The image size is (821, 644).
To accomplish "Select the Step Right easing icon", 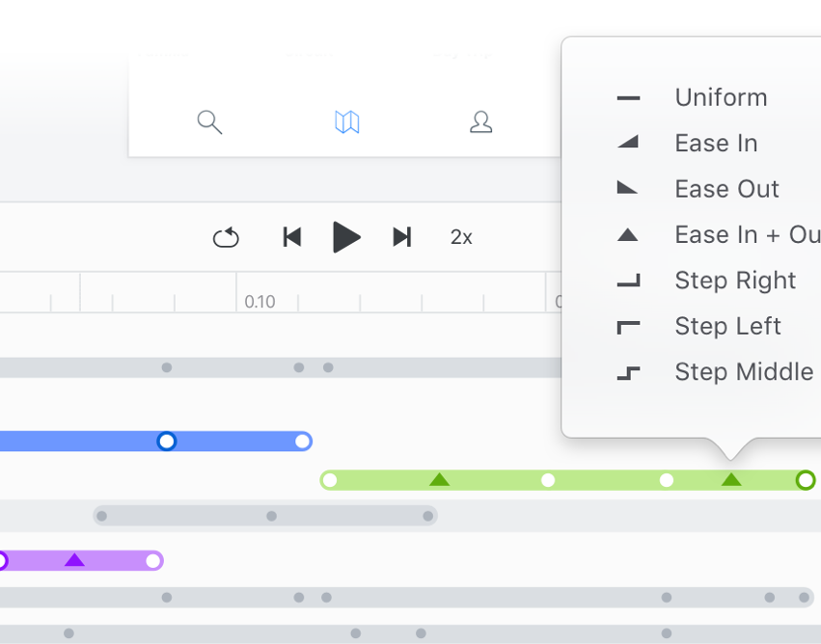I will pyautogui.click(x=628, y=281).
